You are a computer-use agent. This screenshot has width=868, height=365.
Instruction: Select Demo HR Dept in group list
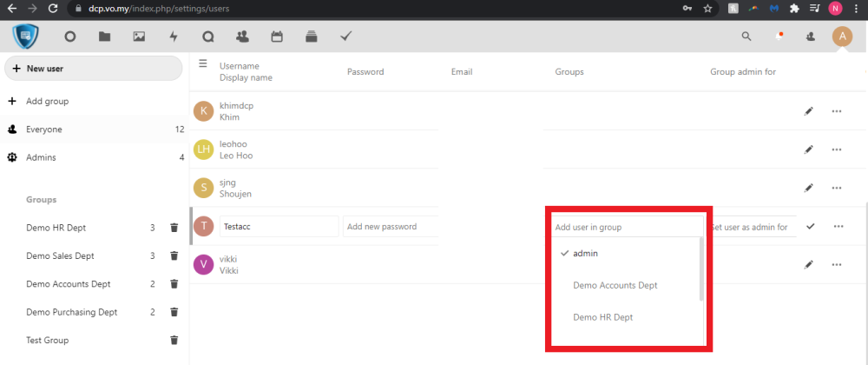point(602,317)
